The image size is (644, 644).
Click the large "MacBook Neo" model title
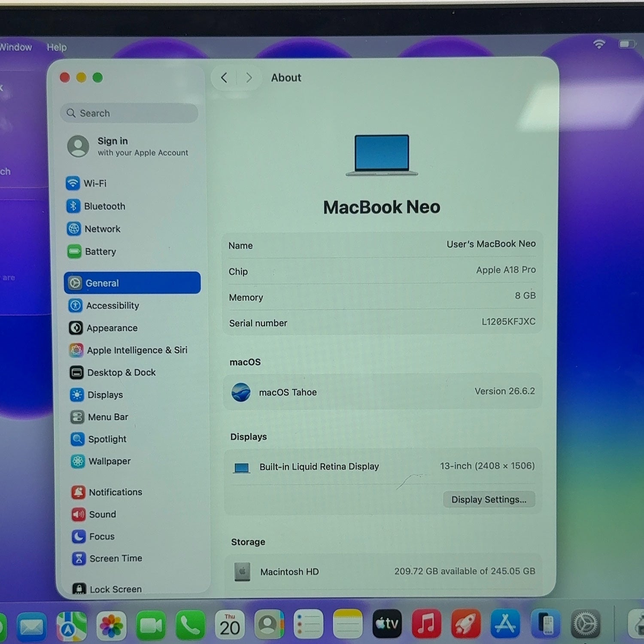click(382, 207)
